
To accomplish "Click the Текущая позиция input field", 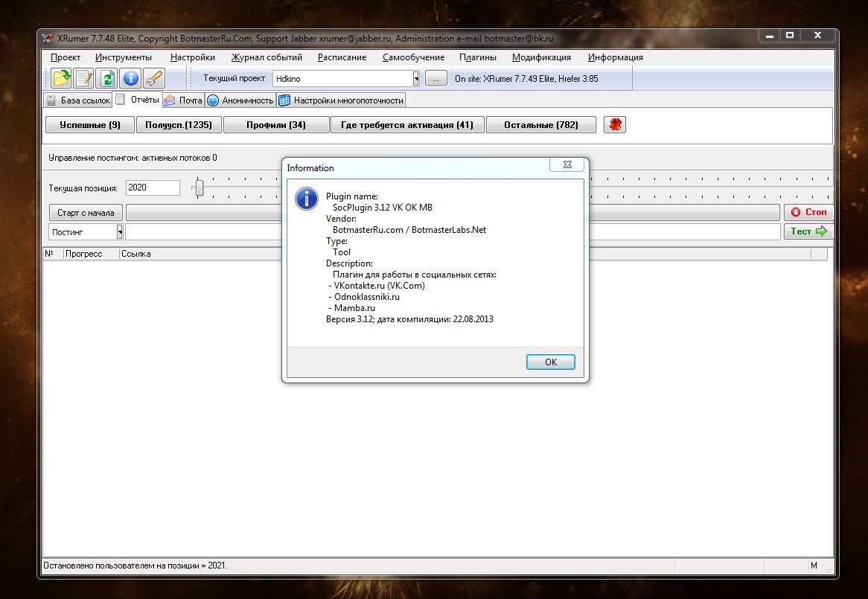I will [x=153, y=188].
